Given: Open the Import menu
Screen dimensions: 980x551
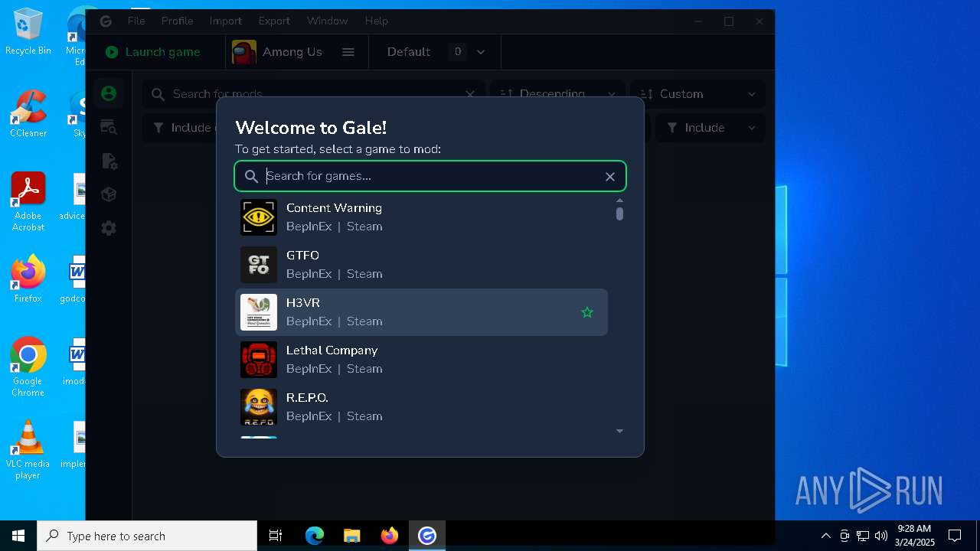Looking at the screenshot, I should click(x=225, y=21).
